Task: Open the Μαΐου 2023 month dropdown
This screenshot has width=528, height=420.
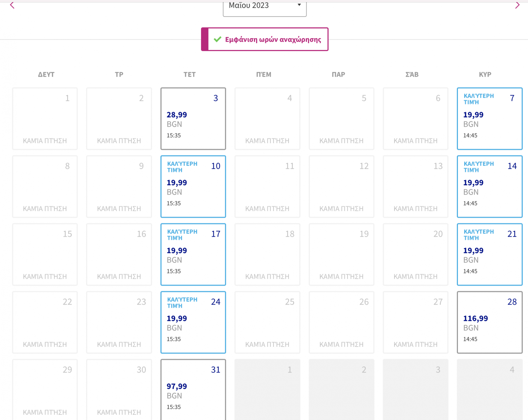Action: 265,7
